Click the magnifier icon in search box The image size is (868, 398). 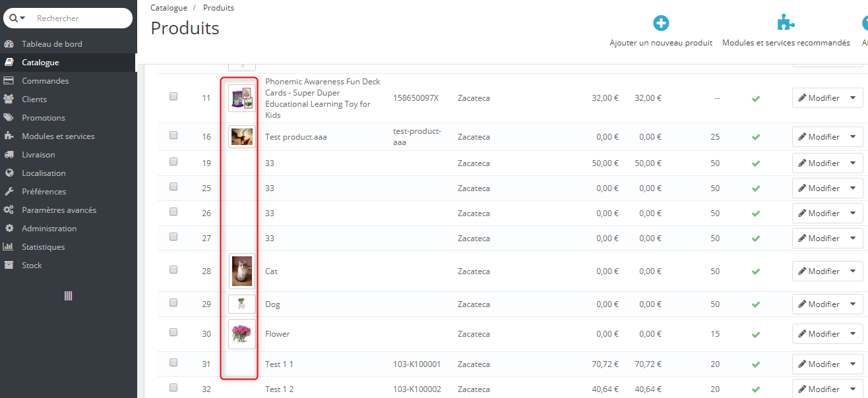(x=13, y=18)
